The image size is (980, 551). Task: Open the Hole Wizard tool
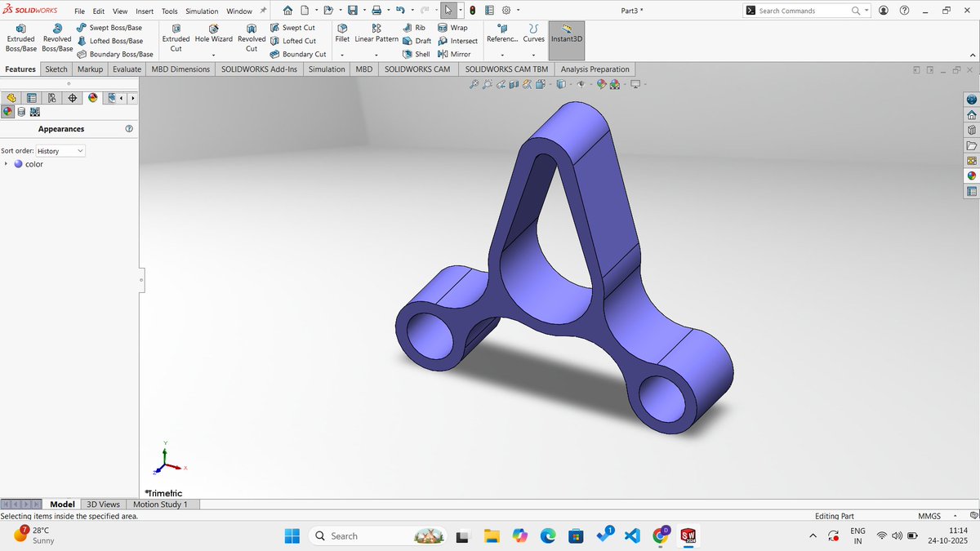[x=213, y=33]
